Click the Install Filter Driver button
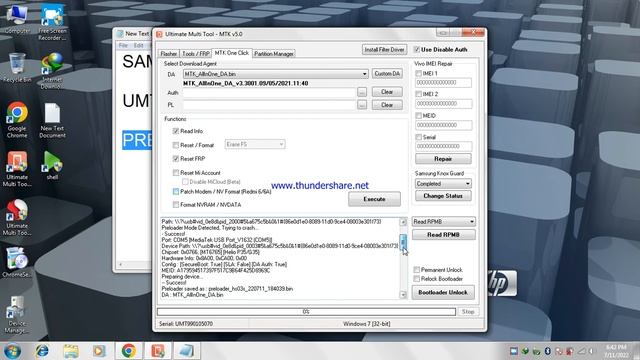Image resolution: width=640 pixels, height=360 pixels. 384,49
